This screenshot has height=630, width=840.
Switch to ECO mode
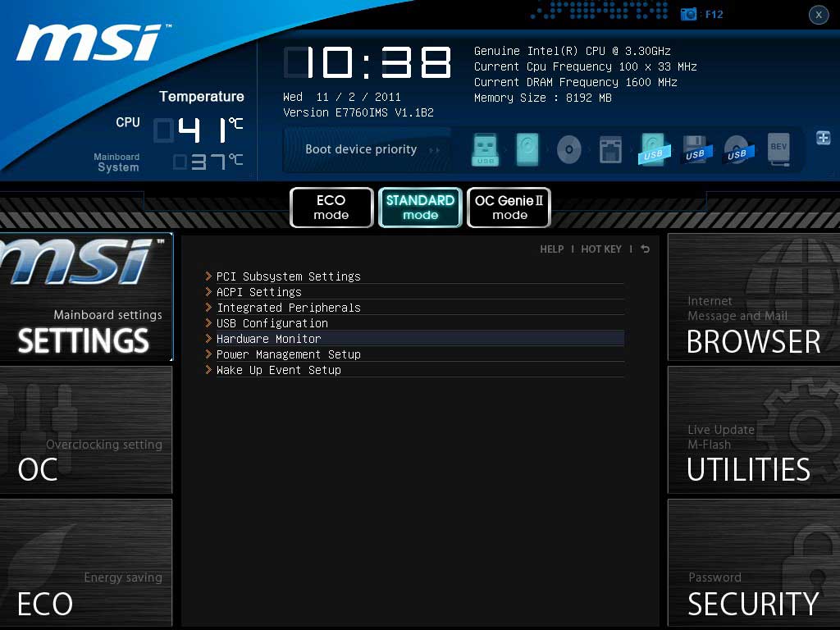tap(331, 208)
